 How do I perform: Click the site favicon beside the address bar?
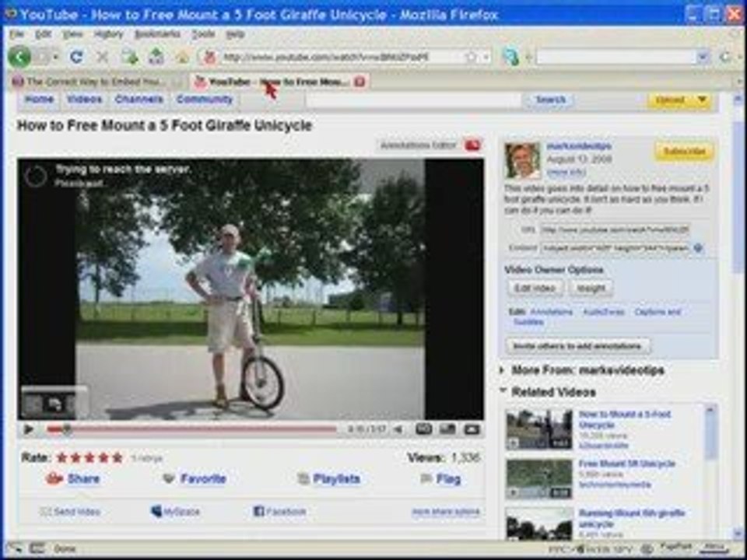(x=209, y=58)
